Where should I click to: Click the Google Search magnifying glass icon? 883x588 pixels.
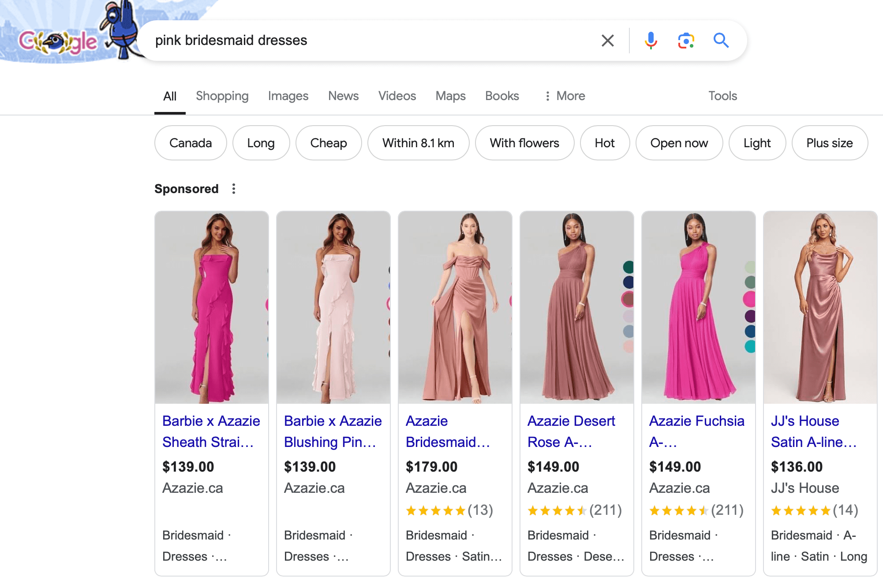[720, 41]
